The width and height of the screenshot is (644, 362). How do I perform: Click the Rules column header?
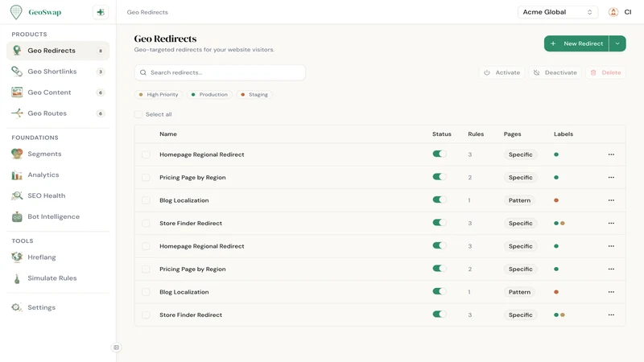pos(476,134)
